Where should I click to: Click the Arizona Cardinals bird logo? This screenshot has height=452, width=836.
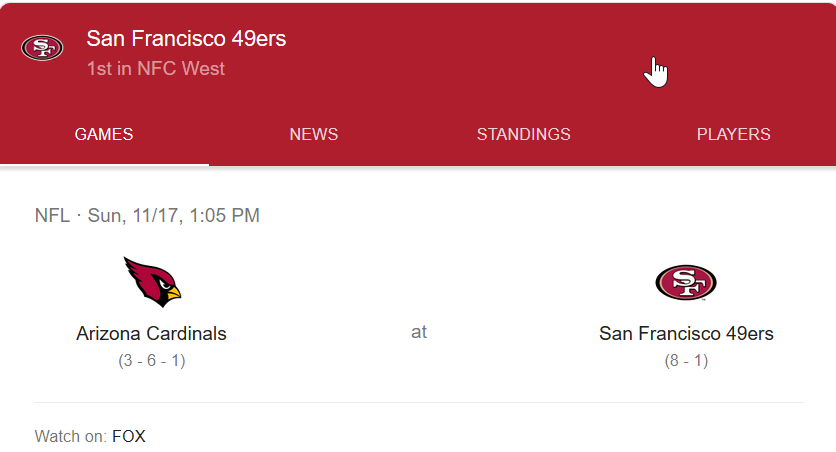(x=152, y=282)
